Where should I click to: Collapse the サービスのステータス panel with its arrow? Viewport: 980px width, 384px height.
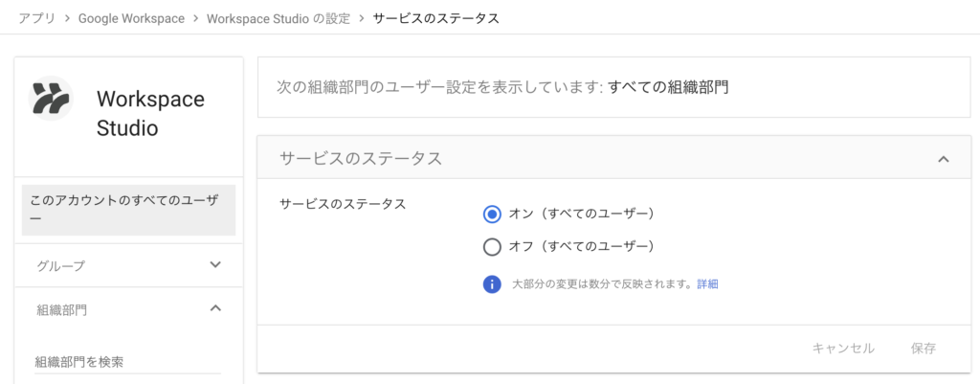pos(943,159)
